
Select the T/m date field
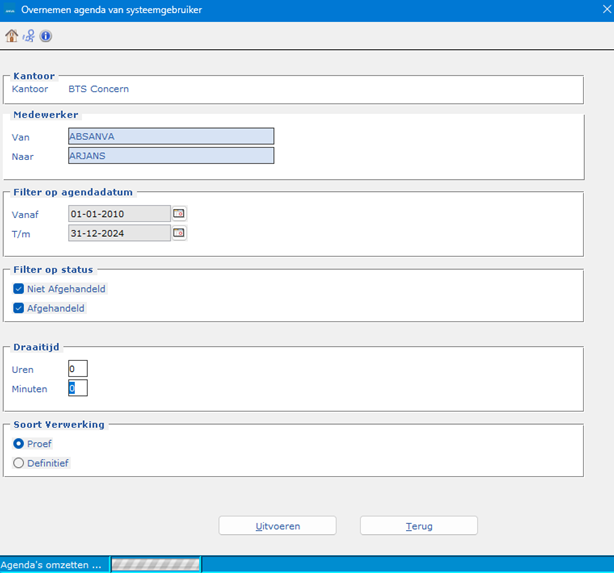118,233
